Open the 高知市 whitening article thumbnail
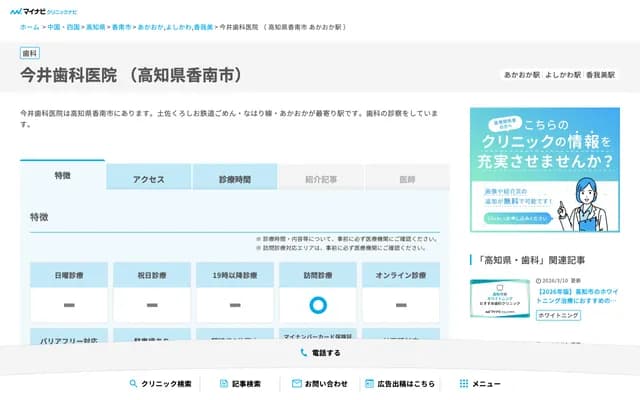This screenshot has height=400, width=640. pos(500,297)
